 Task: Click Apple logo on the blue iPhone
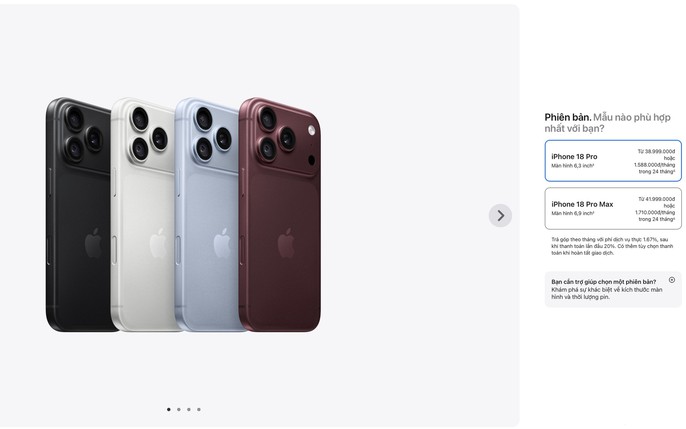point(222,243)
